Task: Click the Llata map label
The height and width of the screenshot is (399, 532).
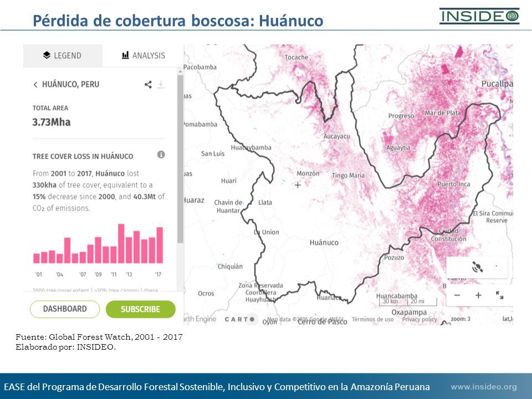Action: (265, 203)
